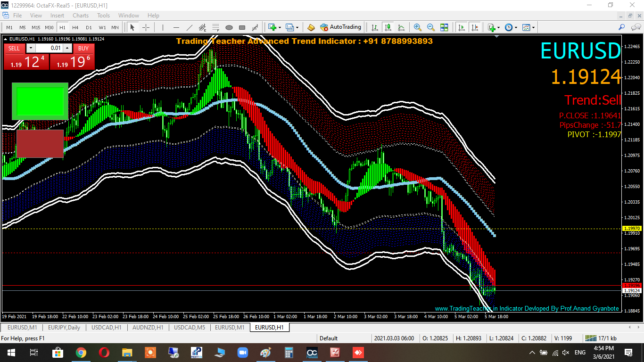
Task: Choose the equidistant channel tool
Action: pyautogui.click(x=202, y=27)
